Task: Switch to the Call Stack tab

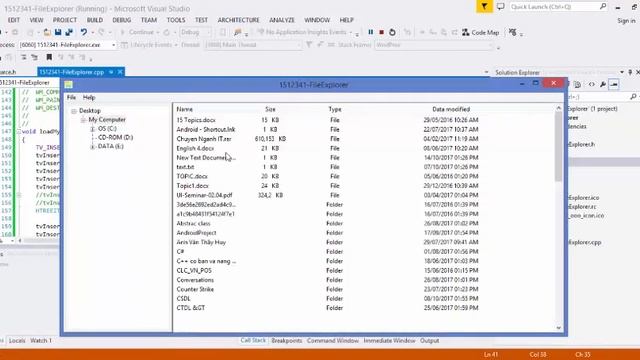Action: coord(253,340)
